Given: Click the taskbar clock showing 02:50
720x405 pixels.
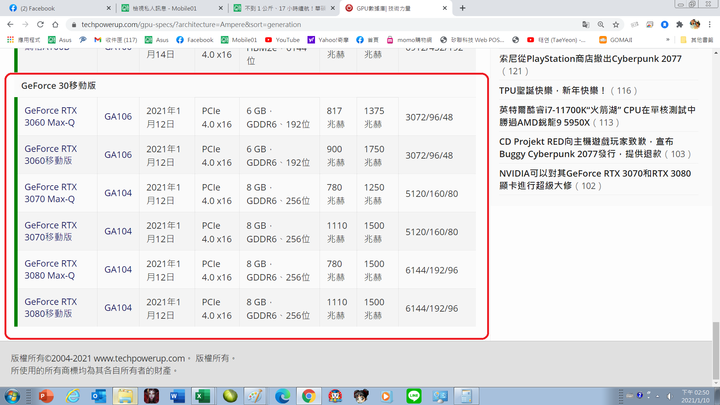Looking at the screenshot, I should tap(695, 396).
